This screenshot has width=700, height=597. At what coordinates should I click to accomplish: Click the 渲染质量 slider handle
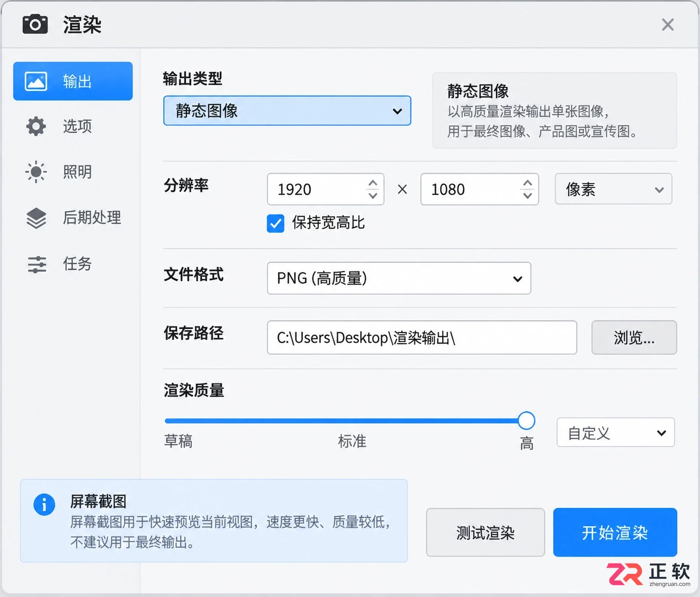click(x=526, y=420)
